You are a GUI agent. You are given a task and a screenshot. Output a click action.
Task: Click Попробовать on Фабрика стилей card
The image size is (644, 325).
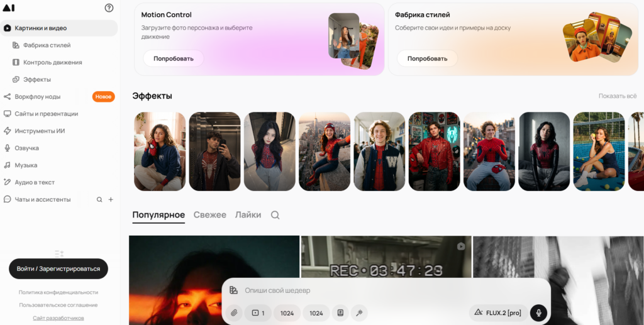[x=427, y=58]
